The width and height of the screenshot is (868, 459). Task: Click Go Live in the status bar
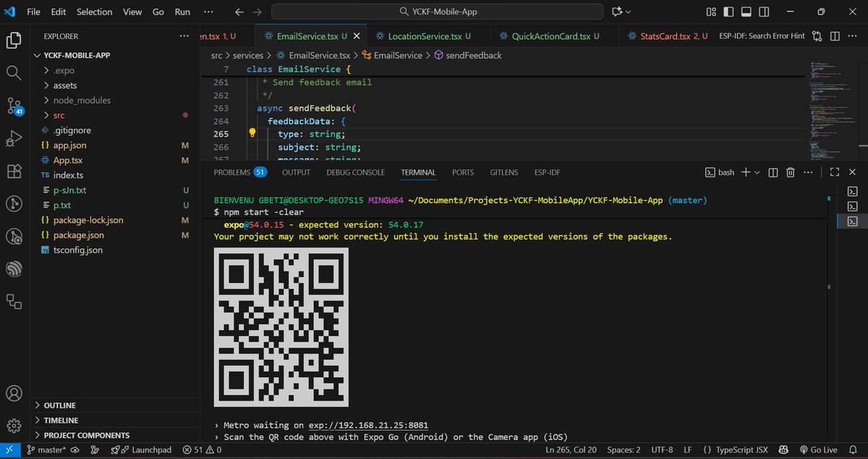[817, 450]
